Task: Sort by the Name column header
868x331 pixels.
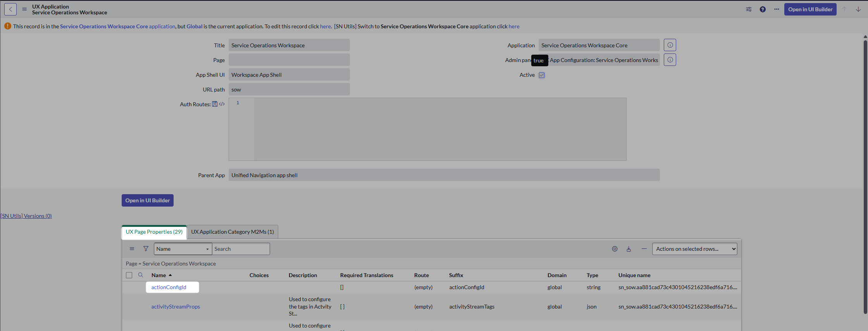Action: 159,275
